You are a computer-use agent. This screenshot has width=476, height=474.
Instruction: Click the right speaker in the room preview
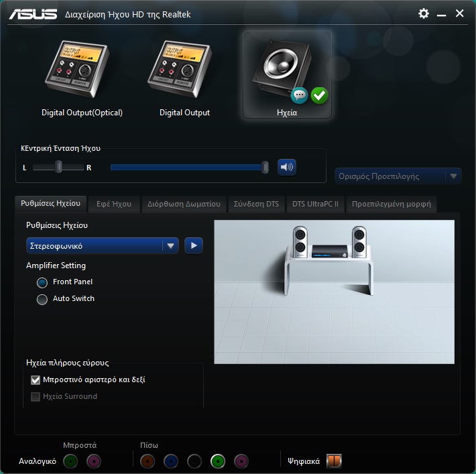(x=359, y=242)
